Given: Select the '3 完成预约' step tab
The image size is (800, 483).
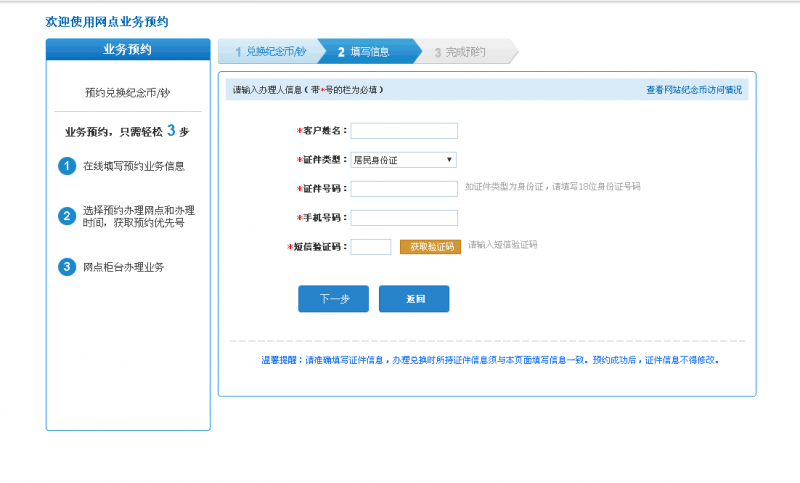Looking at the screenshot, I should (462, 51).
